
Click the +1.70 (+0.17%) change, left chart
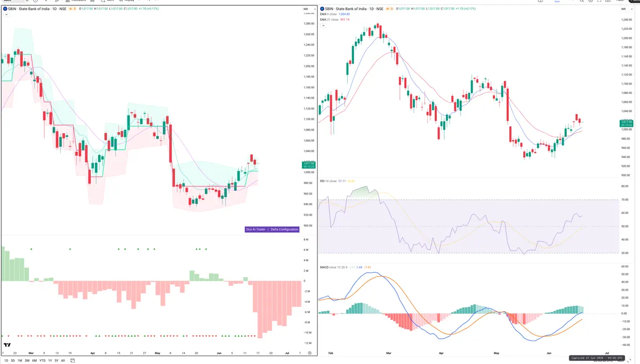150,9
